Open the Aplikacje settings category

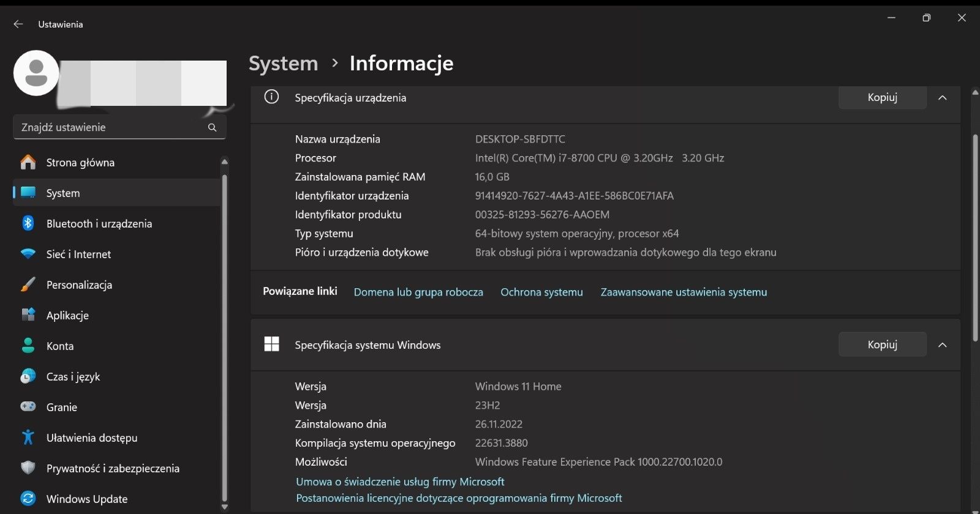[116, 315]
